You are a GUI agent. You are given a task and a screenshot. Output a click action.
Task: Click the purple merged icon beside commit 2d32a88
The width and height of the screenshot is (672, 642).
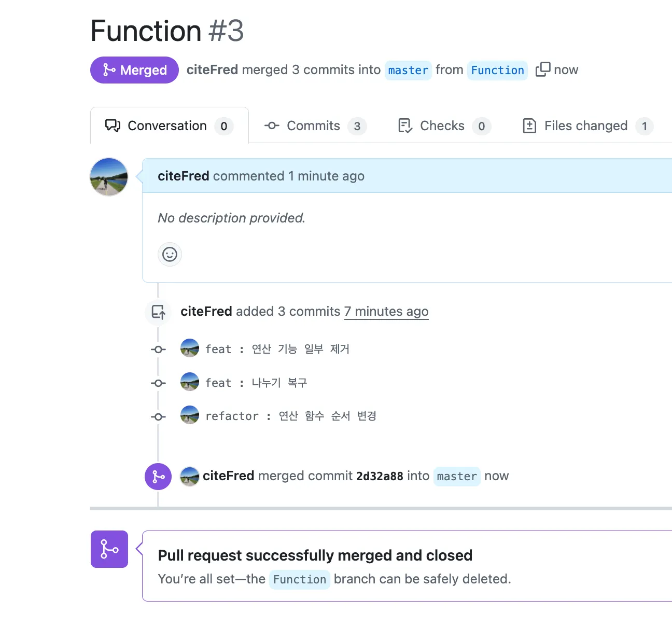pyautogui.click(x=158, y=476)
